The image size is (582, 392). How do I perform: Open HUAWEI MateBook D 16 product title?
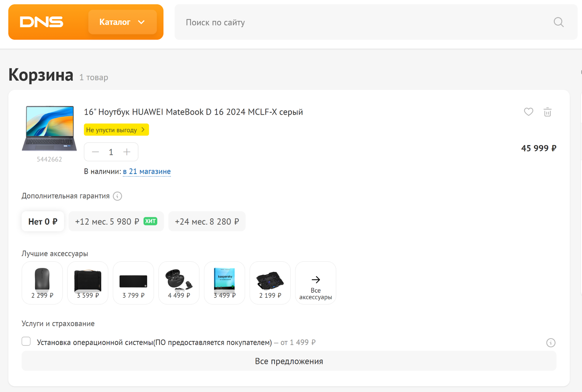(193, 112)
